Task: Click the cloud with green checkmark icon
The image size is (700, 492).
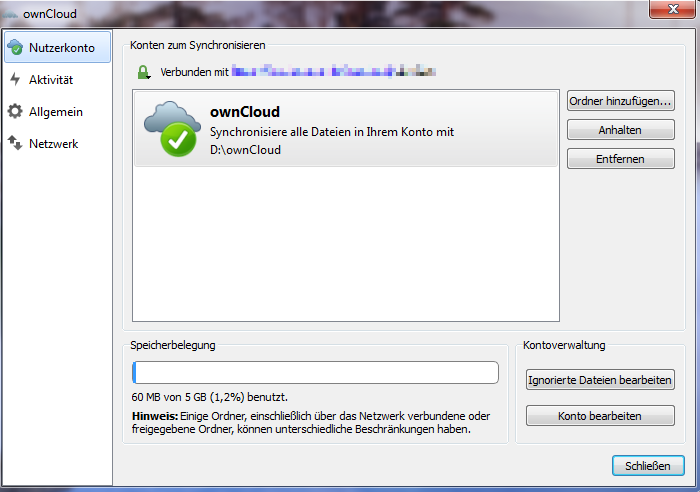Action: point(172,129)
